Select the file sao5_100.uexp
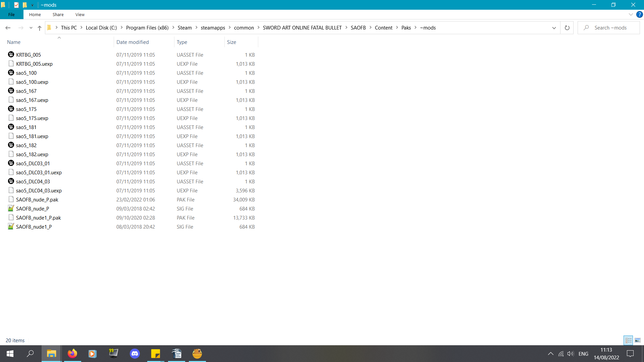This screenshot has width=644, height=362. [32, 82]
